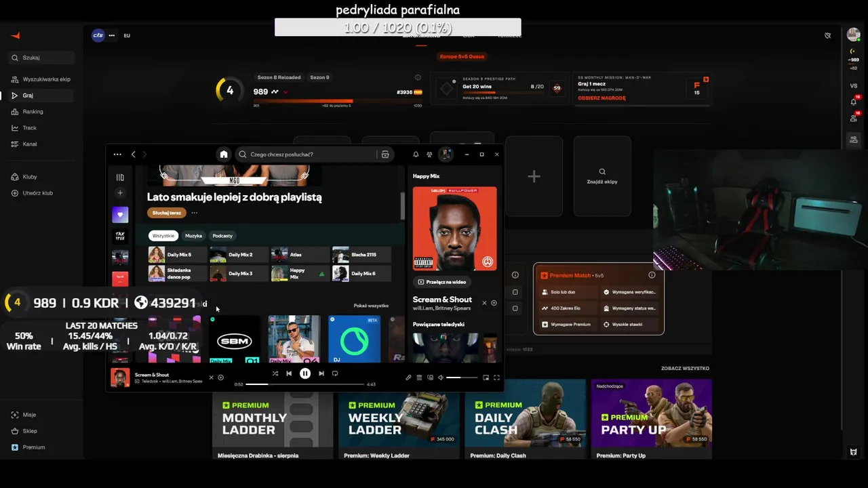Image resolution: width=868 pixels, height=488 pixels.
Task: Click Przełącz na wideo button
Action: point(442,282)
